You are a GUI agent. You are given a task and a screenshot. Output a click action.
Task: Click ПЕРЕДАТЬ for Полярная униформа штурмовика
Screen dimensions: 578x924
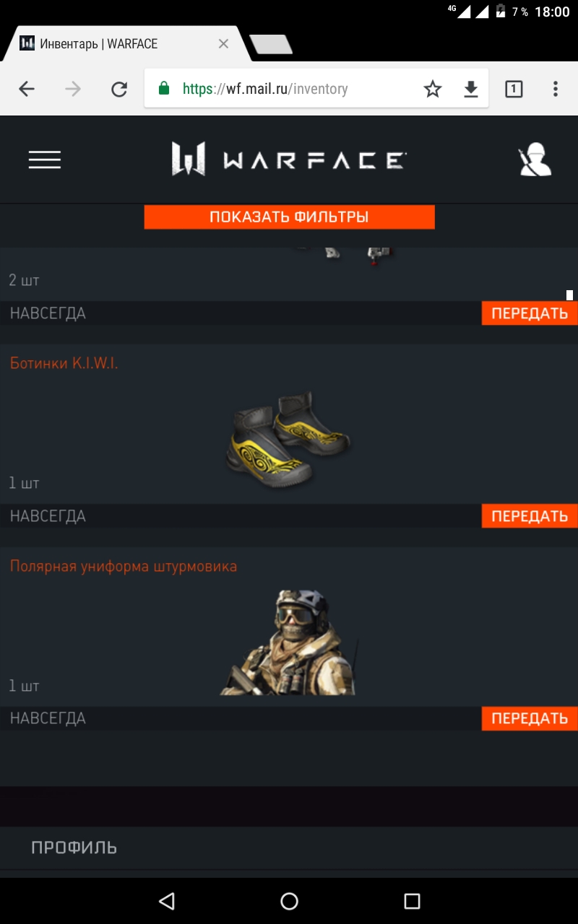530,718
